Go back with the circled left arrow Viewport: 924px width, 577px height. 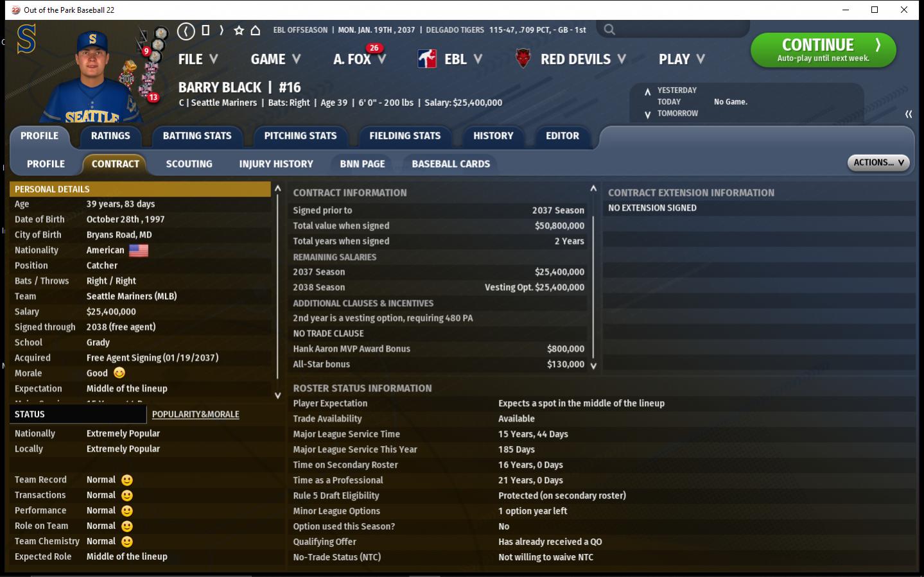pyautogui.click(x=186, y=30)
